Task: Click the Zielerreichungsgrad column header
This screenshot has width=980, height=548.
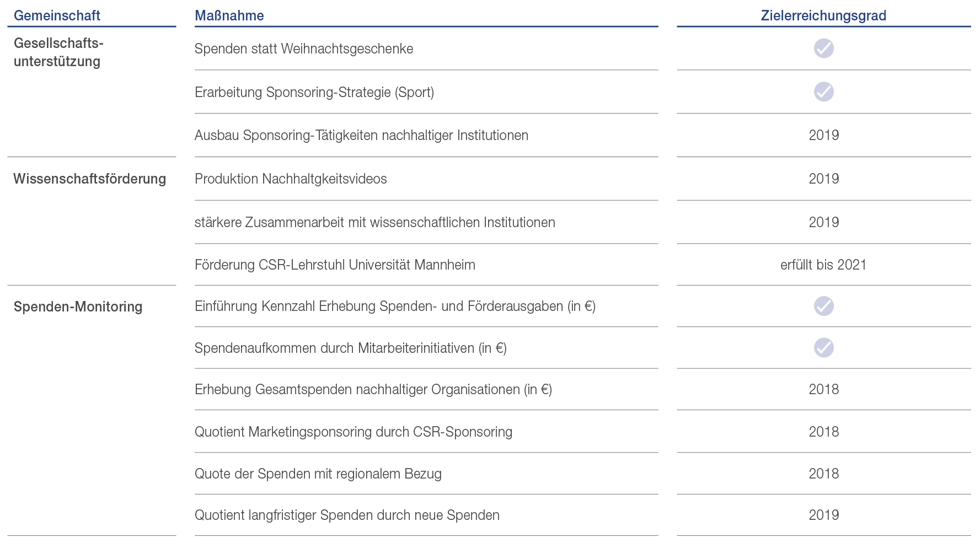Action: (823, 15)
